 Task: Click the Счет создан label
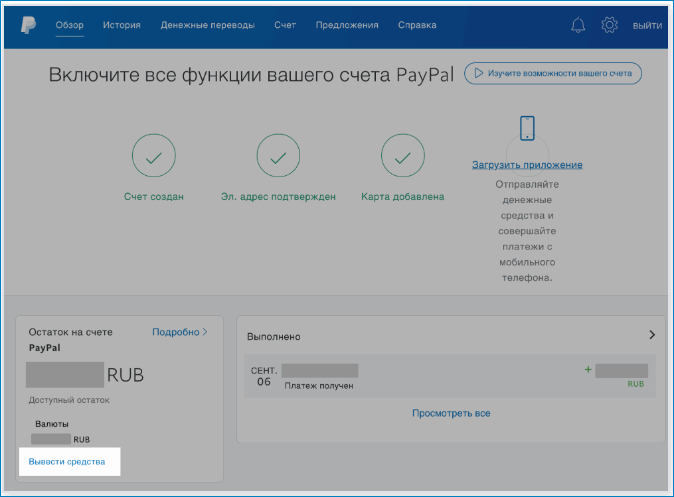pos(153,196)
